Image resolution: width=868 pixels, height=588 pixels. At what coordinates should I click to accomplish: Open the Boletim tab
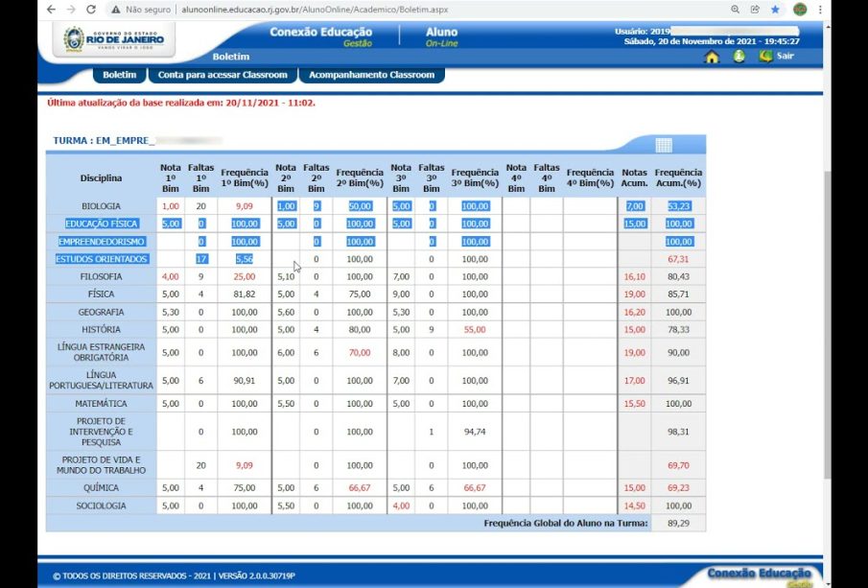120,75
